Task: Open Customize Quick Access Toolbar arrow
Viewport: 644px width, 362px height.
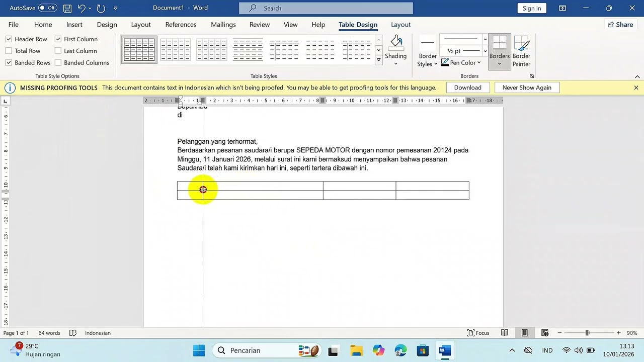Action: tap(115, 8)
